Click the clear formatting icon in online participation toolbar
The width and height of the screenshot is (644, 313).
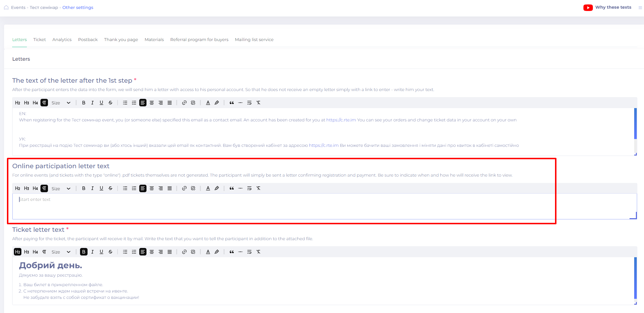pyautogui.click(x=258, y=188)
